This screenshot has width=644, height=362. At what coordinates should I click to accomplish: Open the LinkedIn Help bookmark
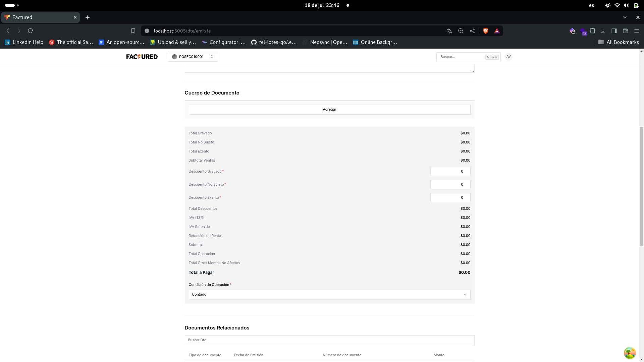click(x=24, y=42)
